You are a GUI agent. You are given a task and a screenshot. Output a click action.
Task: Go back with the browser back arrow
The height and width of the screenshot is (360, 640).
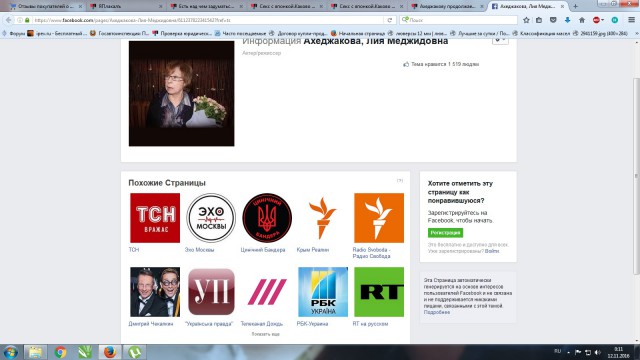tap(9, 20)
